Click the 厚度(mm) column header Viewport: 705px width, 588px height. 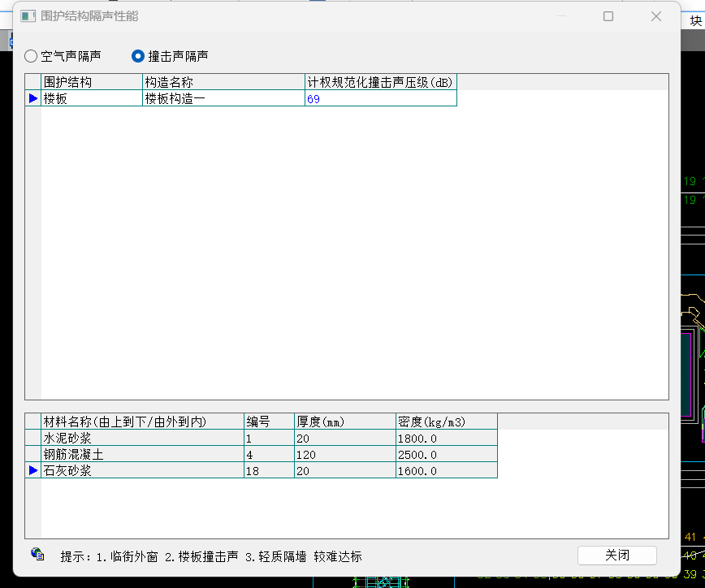click(x=344, y=422)
